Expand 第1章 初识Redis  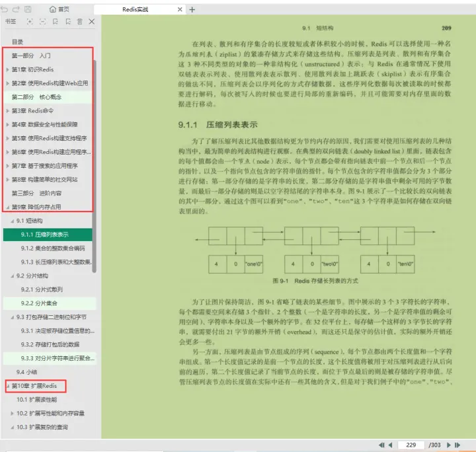pyautogui.click(x=7, y=69)
